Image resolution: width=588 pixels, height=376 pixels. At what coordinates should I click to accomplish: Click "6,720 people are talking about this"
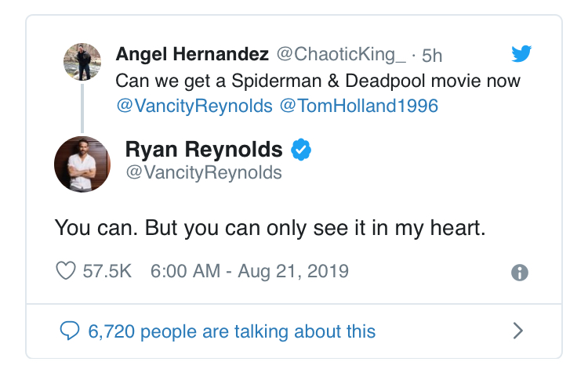[232, 331]
